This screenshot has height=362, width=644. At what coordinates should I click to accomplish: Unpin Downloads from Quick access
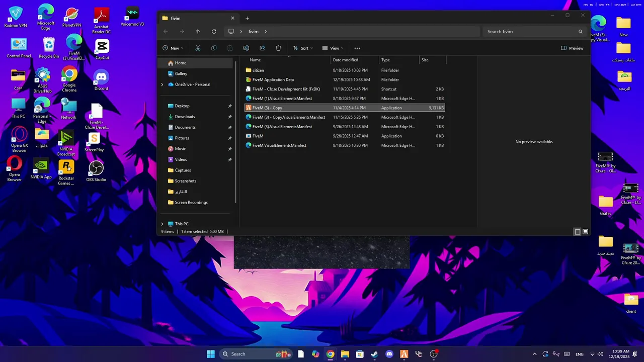click(x=230, y=117)
